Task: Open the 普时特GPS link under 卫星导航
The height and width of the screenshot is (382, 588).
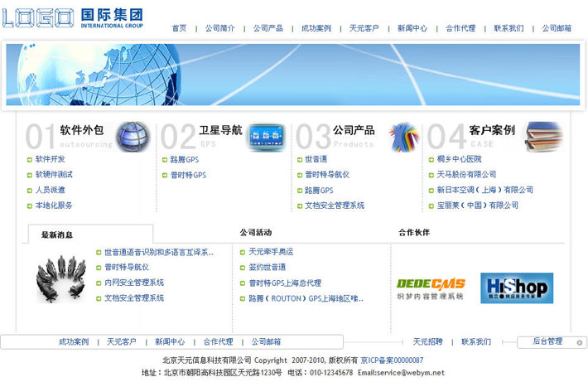Action: tap(188, 175)
